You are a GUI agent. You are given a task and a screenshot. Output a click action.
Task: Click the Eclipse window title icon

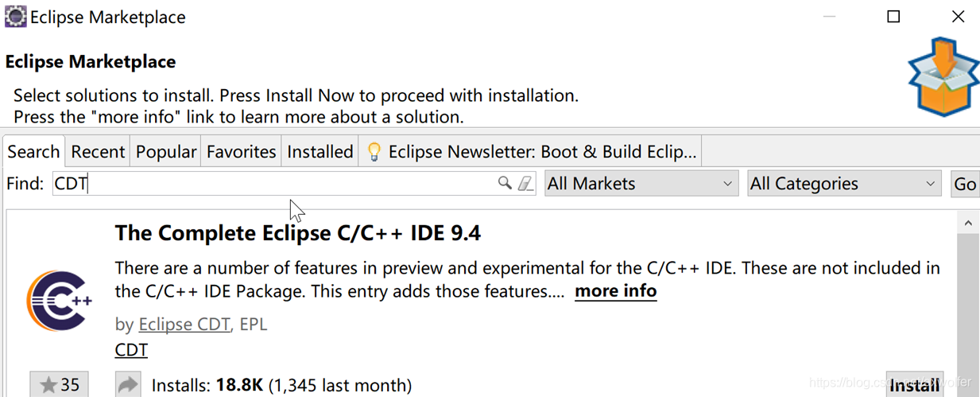coord(15,16)
